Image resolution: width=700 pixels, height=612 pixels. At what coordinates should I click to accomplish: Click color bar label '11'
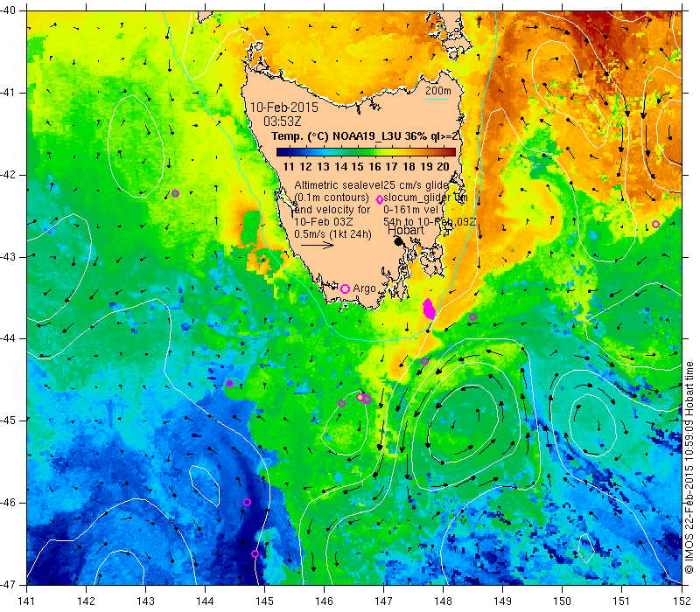point(289,167)
